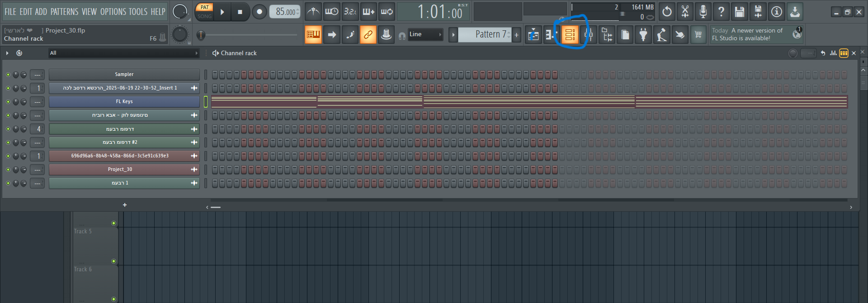868x303 pixels.
Task: Open the TOOLS menu
Action: point(138,12)
